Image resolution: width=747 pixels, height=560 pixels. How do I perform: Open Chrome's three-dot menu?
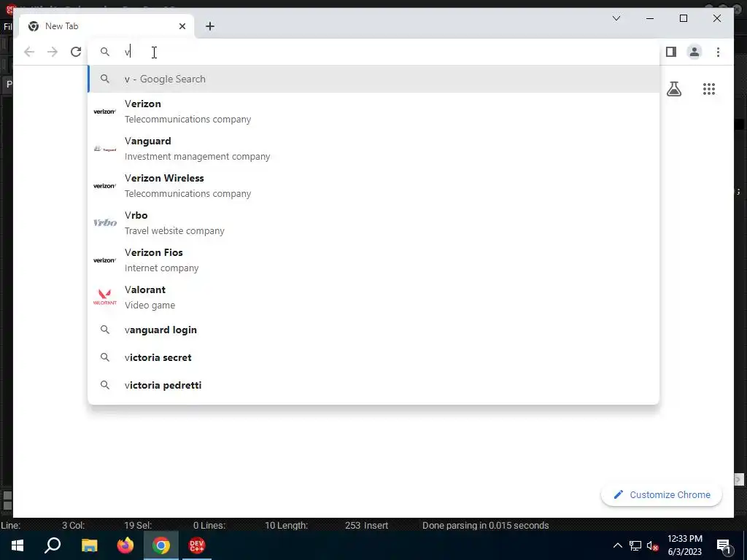[718, 52]
